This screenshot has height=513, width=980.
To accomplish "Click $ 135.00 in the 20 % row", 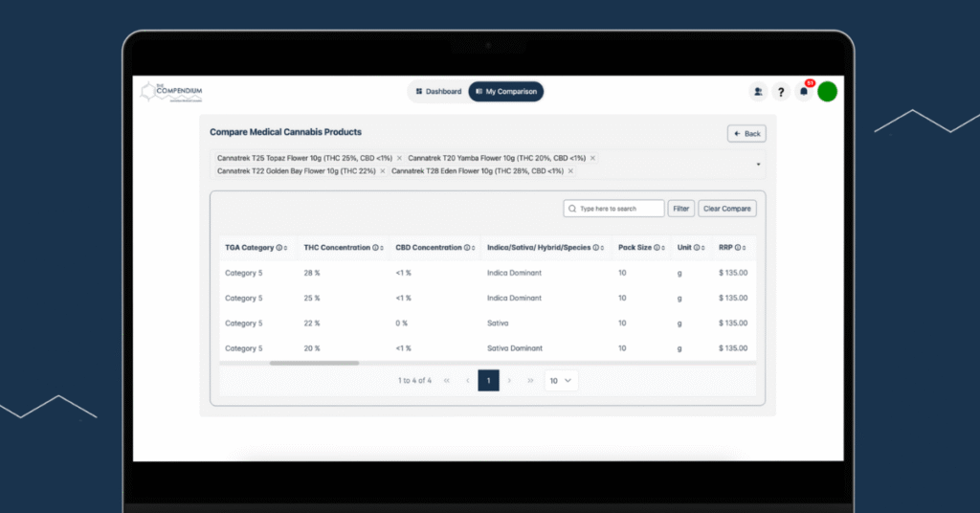I will pyautogui.click(x=733, y=348).
